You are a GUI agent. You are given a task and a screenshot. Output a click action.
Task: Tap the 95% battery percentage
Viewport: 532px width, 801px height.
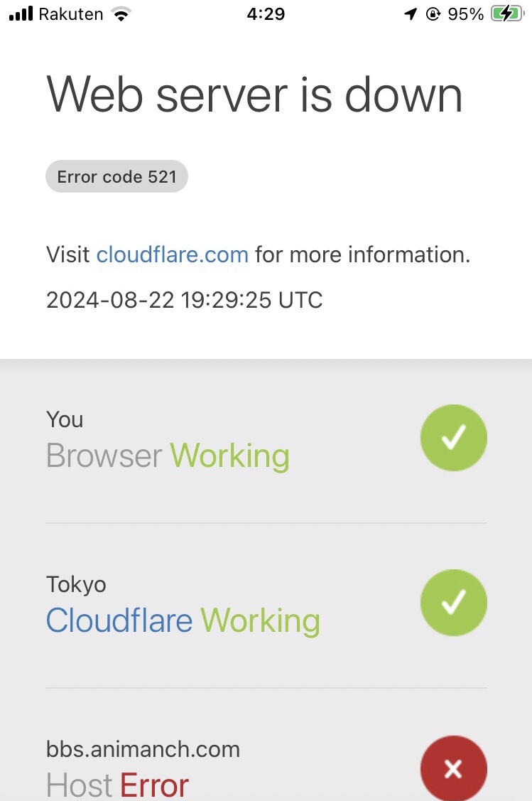[466, 14]
